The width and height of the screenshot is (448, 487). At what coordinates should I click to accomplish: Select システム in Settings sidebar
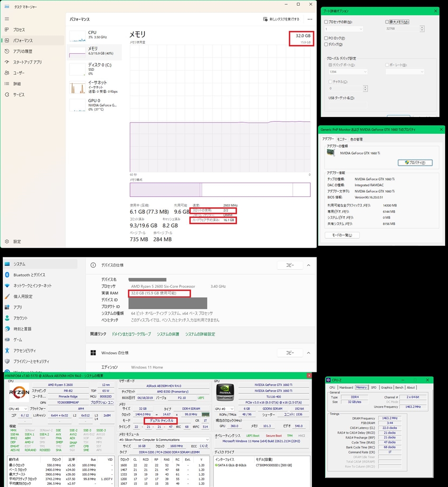click(40, 264)
